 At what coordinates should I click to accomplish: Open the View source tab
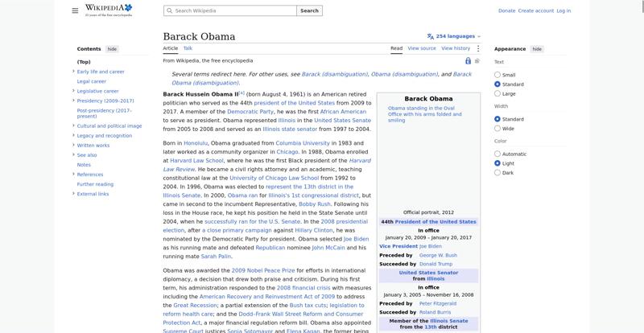coord(422,48)
